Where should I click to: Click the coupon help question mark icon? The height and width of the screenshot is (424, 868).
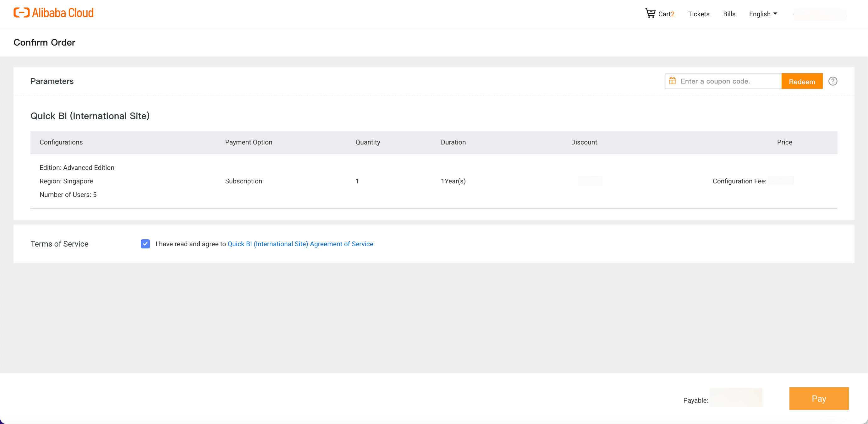[832, 81]
